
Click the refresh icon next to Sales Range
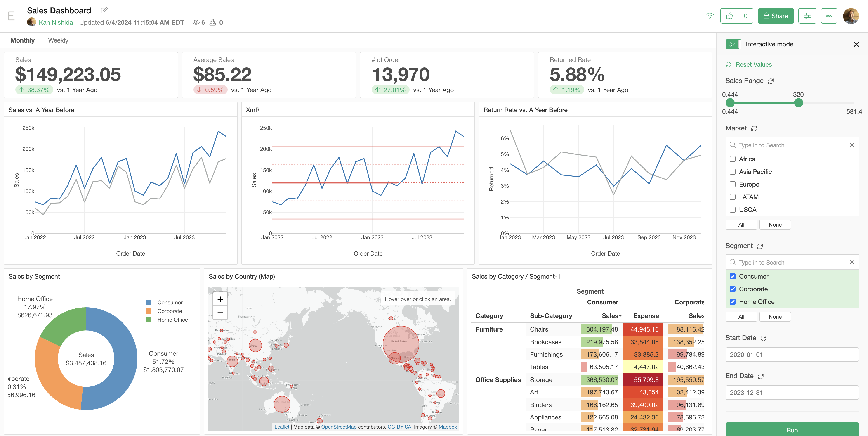pyautogui.click(x=771, y=81)
